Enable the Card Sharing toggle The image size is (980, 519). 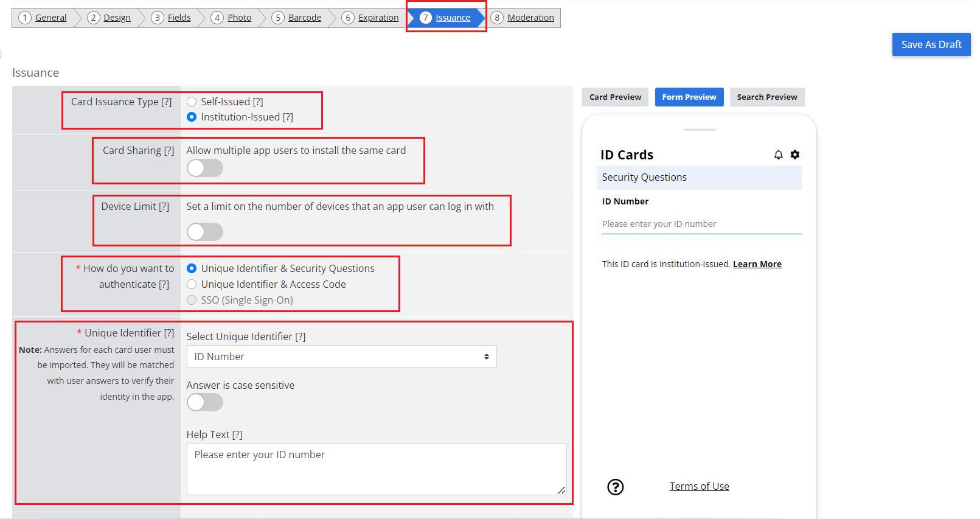pyautogui.click(x=205, y=168)
